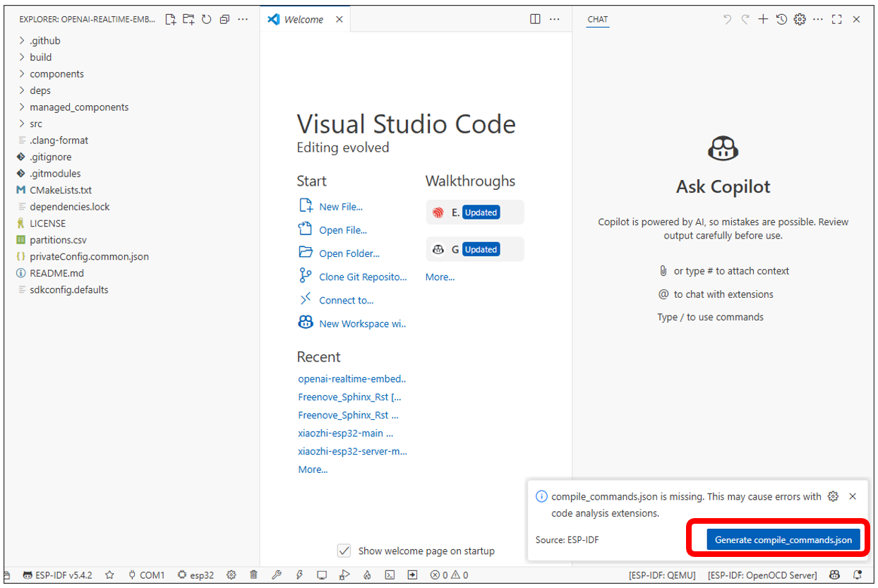Open the ESP-IDF walkthrough marked Updated
The image size is (878, 588).
tap(475, 212)
